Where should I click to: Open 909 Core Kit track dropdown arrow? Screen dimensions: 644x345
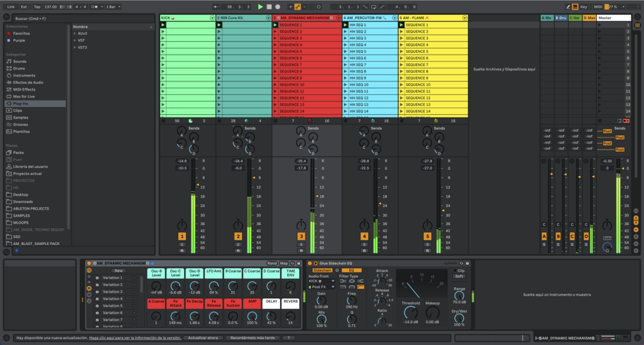coord(268,18)
